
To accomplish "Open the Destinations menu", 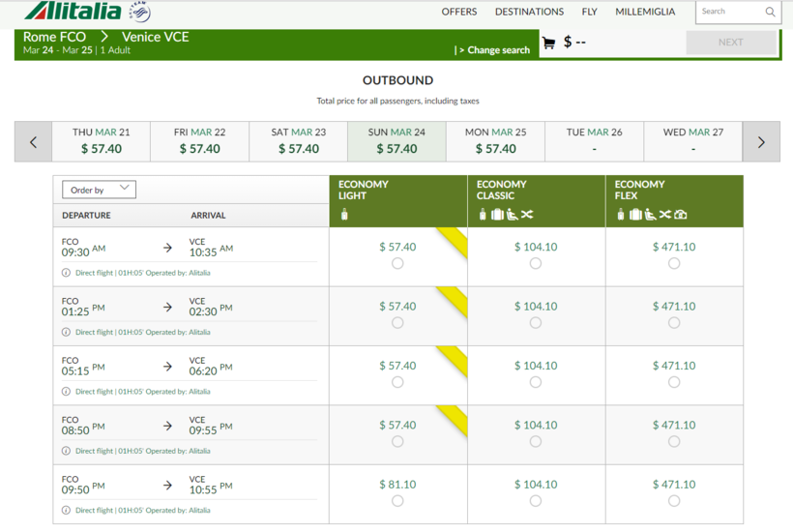I will pos(529,13).
